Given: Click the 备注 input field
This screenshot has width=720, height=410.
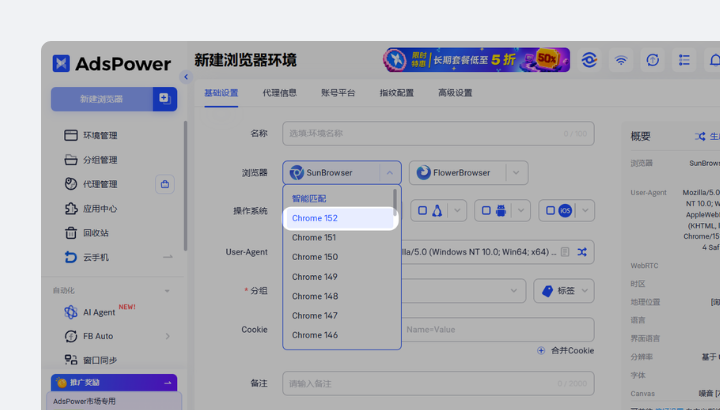Looking at the screenshot, I should (439, 383).
